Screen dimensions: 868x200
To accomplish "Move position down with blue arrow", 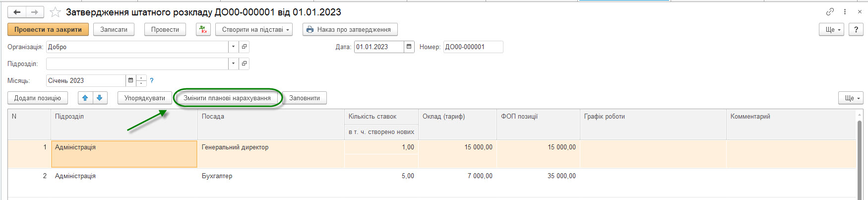I will (100, 98).
